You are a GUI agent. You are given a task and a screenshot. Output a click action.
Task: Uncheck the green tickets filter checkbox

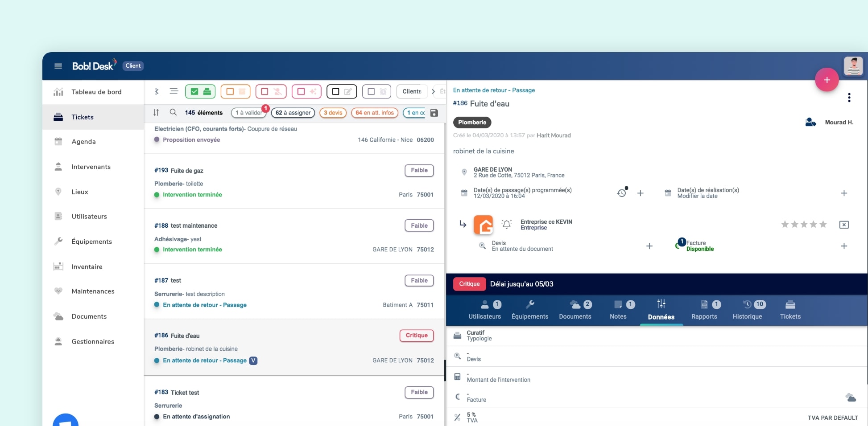[x=194, y=91]
